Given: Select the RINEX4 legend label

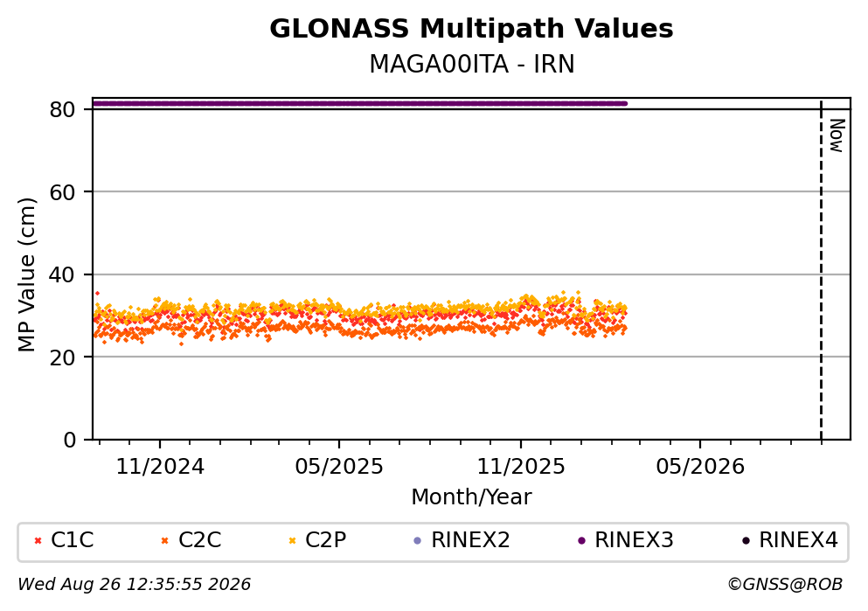Looking at the screenshot, I should pos(798,540).
